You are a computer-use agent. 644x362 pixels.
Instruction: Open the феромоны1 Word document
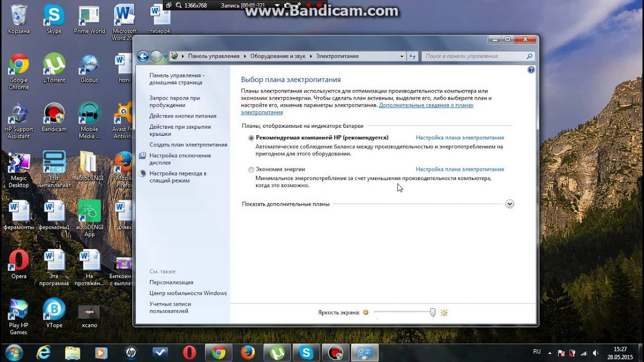[x=54, y=215]
